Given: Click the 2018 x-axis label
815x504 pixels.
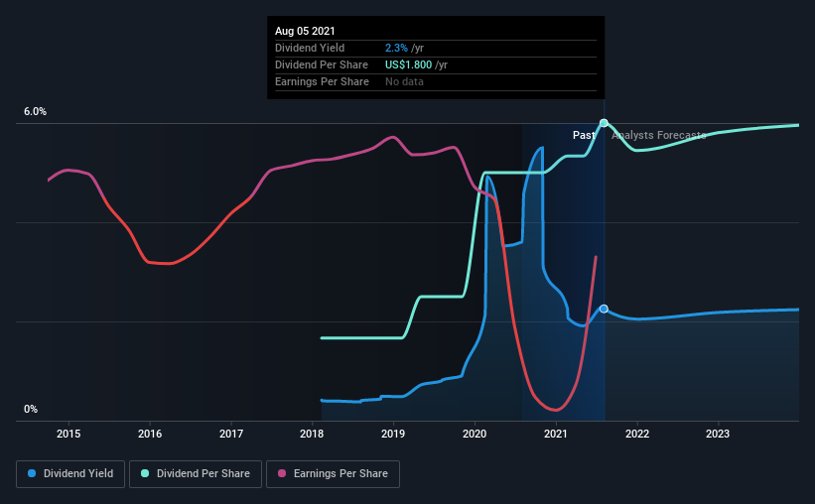Looking at the screenshot, I should point(312,434).
